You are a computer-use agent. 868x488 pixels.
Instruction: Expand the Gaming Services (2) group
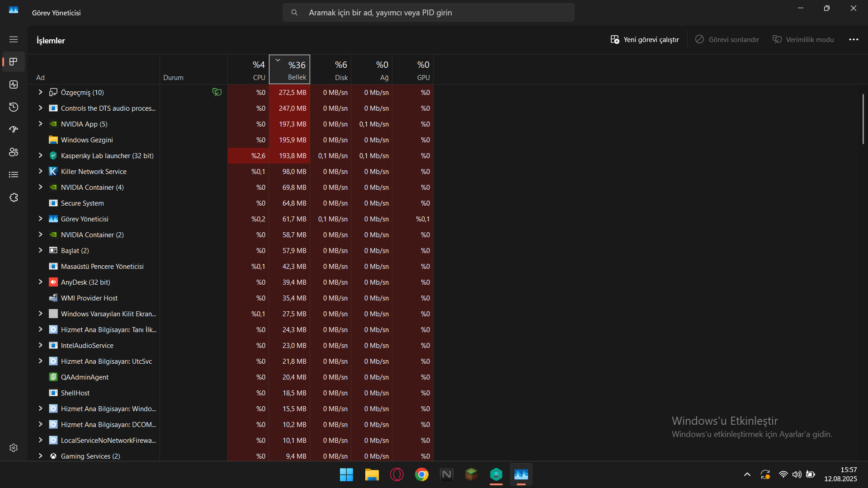[40, 456]
